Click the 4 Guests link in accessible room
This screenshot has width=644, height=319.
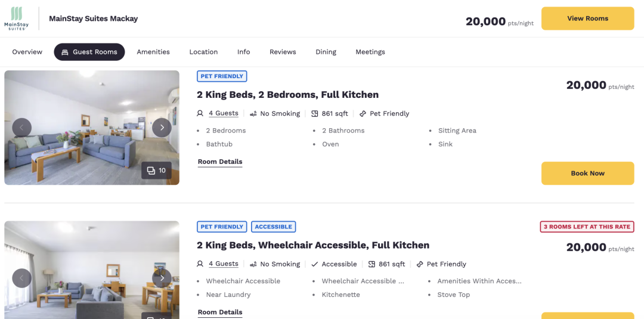pos(224,264)
